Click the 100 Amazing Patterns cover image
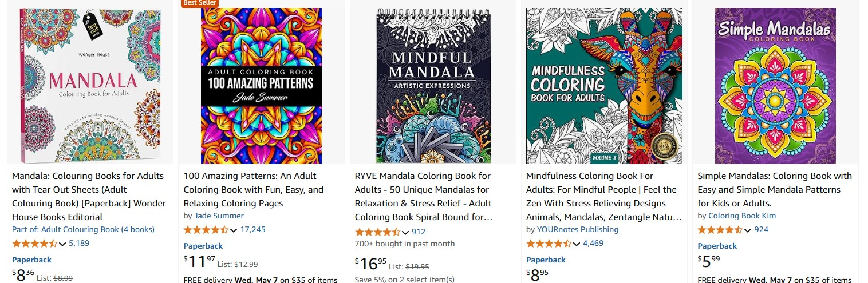The width and height of the screenshot is (868, 283). (x=261, y=86)
